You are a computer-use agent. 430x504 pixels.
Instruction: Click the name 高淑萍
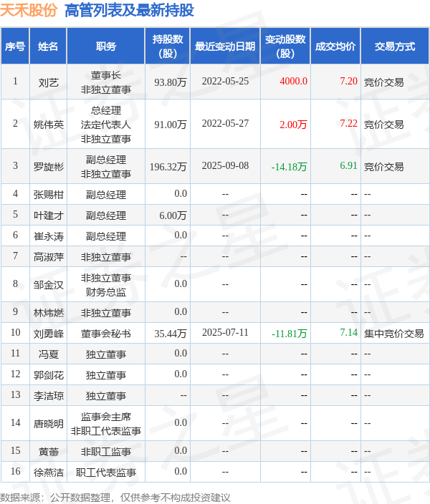click(x=48, y=257)
